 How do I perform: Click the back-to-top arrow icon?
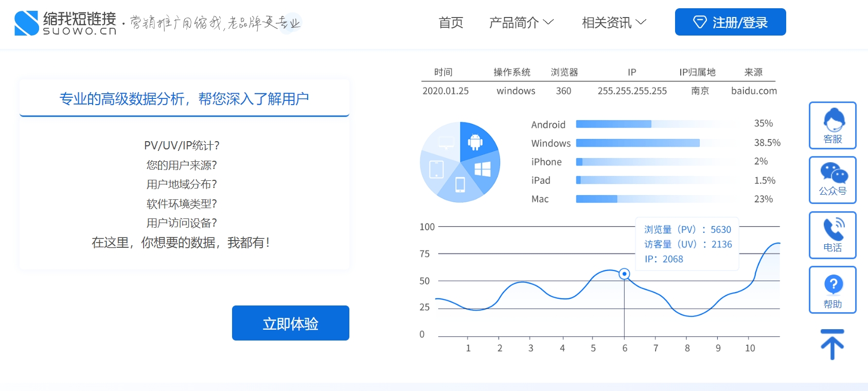pos(832,344)
